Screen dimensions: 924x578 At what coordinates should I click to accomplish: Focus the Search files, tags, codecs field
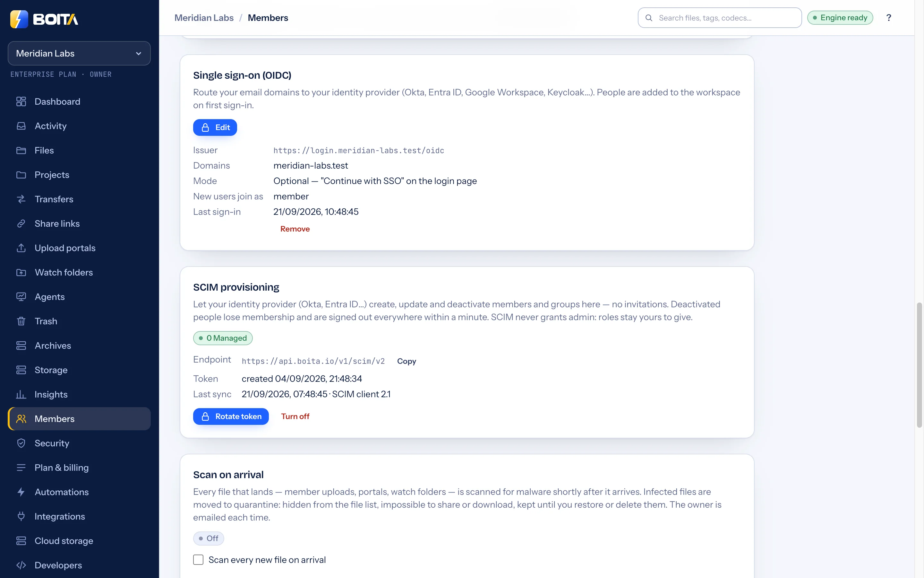point(719,18)
